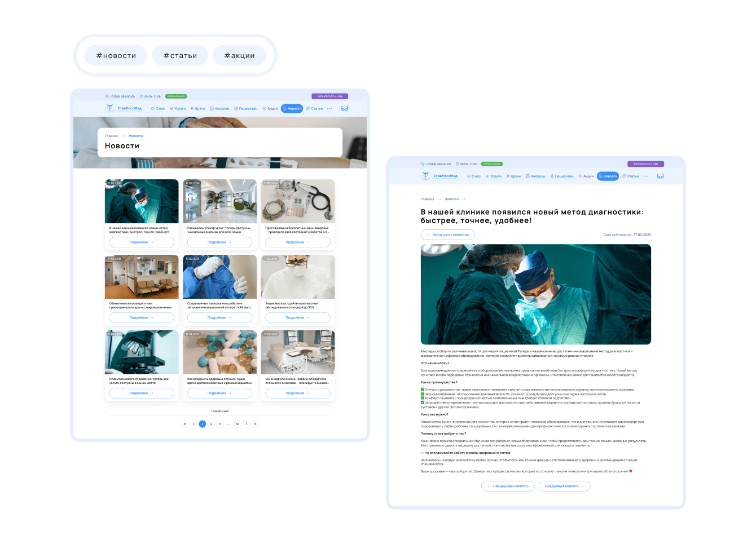The image size is (756, 540).
Task: Click the large surgeon image in the article
Action: click(536, 294)
